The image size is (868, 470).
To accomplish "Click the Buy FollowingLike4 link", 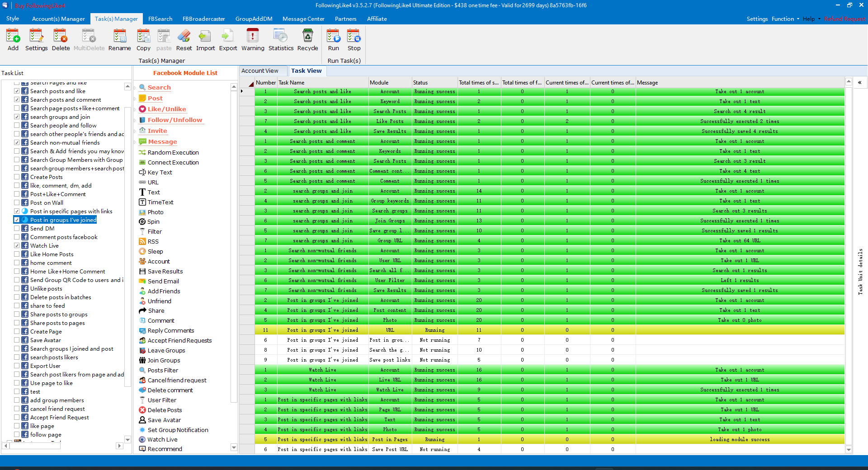I will point(40,5).
